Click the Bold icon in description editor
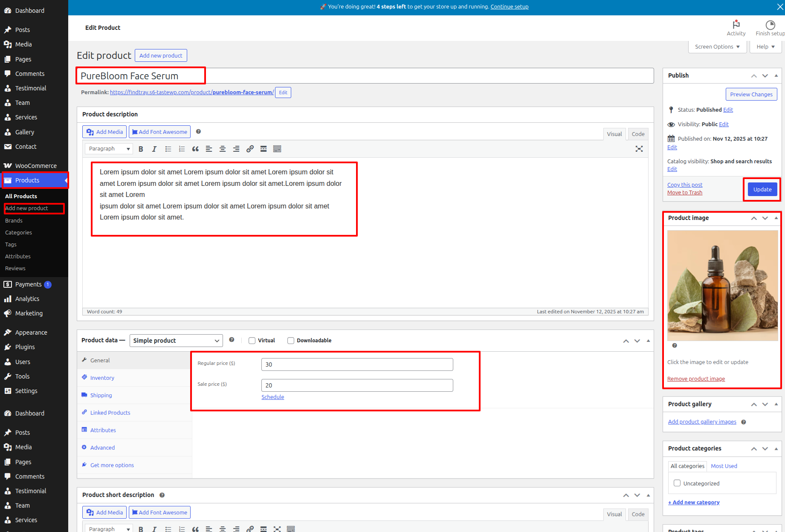This screenshot has height=532, width=785. pyautogui.click(x=141, y=149)
